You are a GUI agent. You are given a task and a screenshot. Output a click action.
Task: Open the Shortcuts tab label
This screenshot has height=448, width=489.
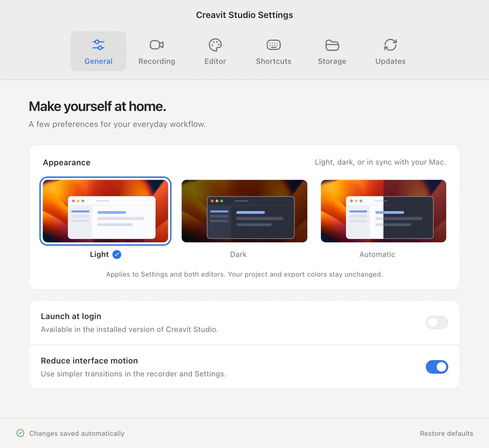coord(274,61)
